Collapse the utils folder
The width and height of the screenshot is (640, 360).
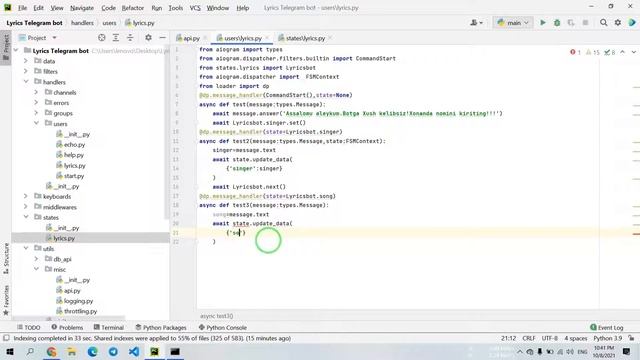tap(26, 248)
